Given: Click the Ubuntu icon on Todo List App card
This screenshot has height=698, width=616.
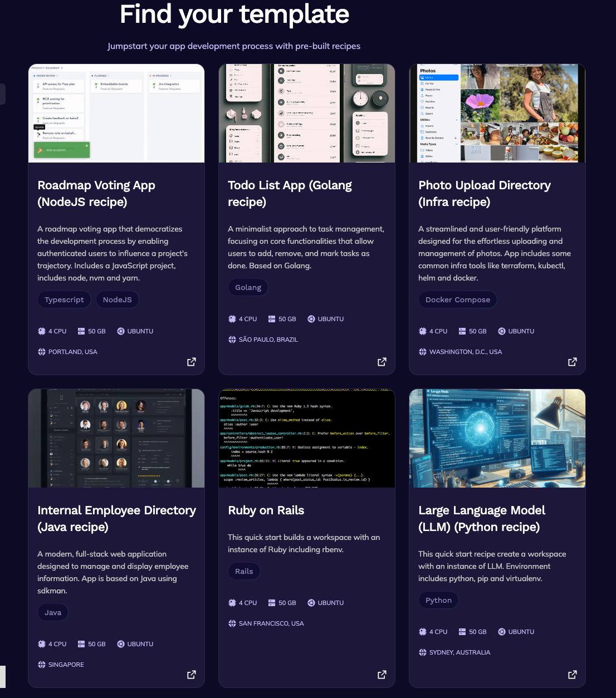Looking at the screenshot, I should click(311, 318).
